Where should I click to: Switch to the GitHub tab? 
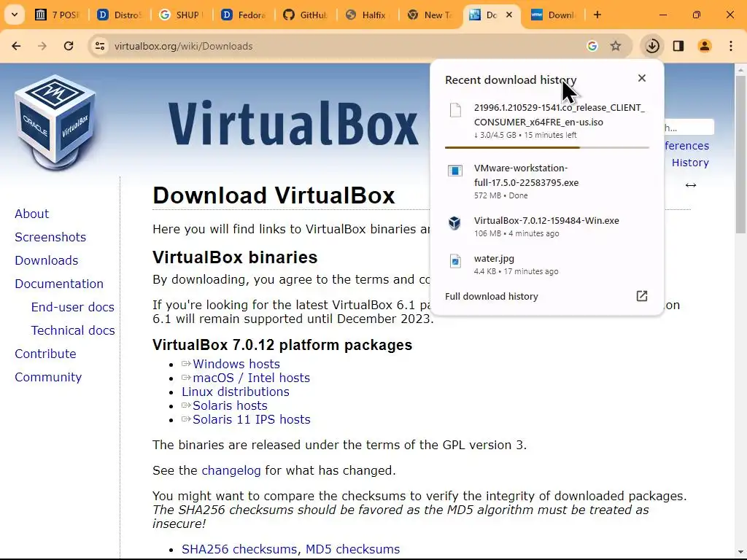coord(306,15)
